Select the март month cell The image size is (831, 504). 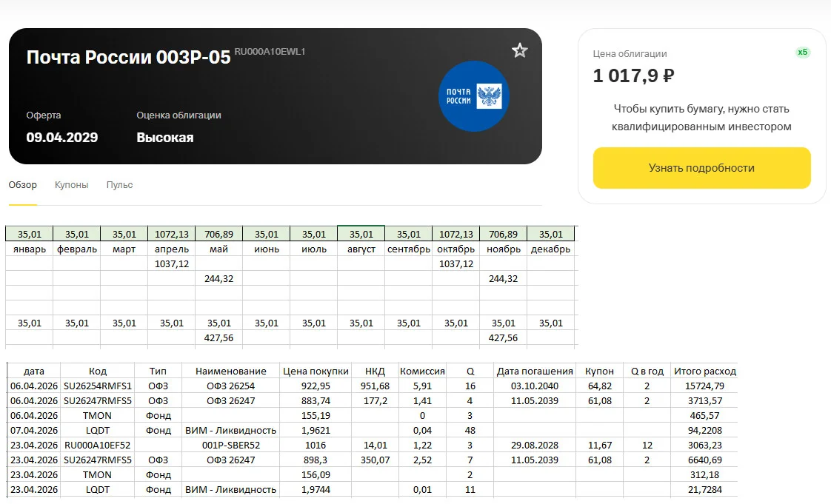click(x=124, y=249)
